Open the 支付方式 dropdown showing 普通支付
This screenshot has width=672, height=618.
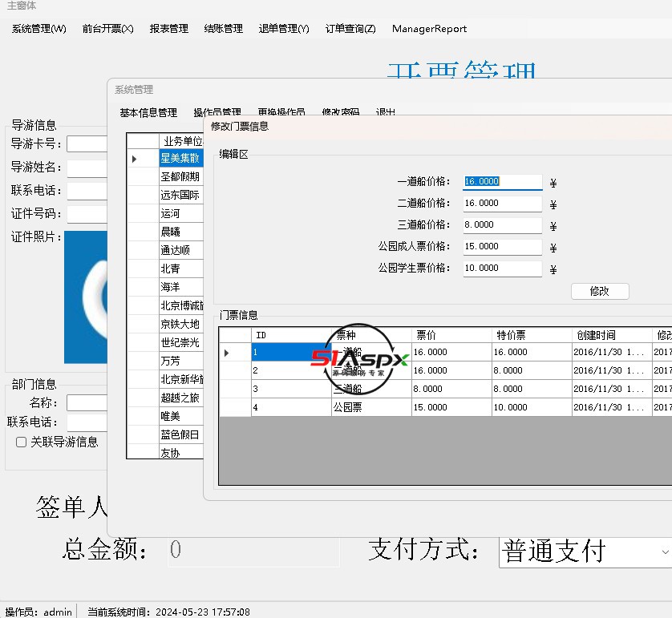[x=585, y=551]
